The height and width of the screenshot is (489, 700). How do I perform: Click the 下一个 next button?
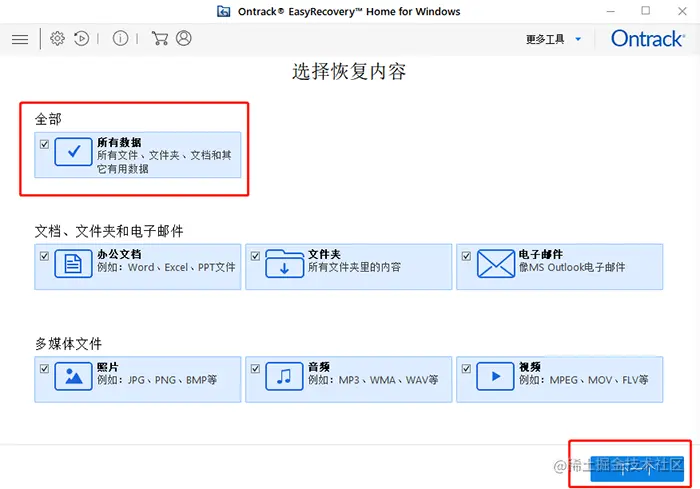637,469
